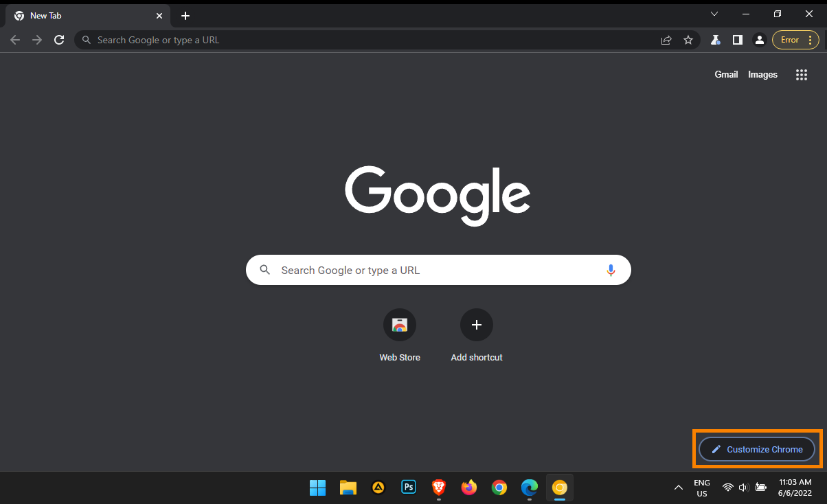Toggle the side panel icon
Screen dimensions: 827x504
click(737, 40)
